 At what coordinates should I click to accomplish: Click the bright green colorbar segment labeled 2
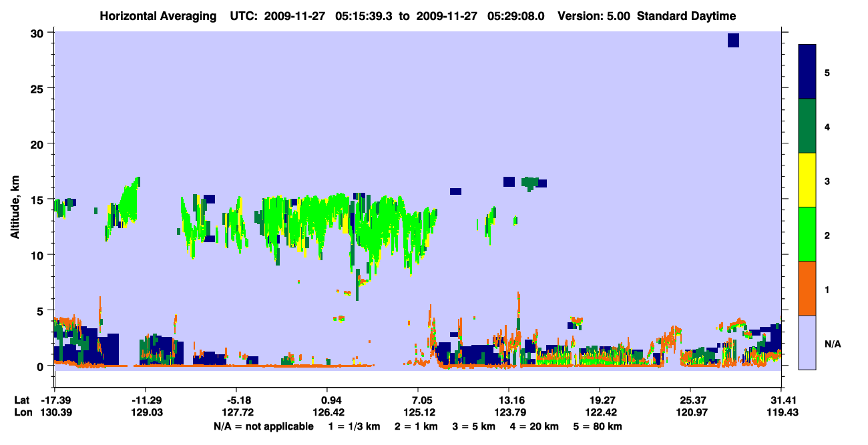[x=807, y=234]
